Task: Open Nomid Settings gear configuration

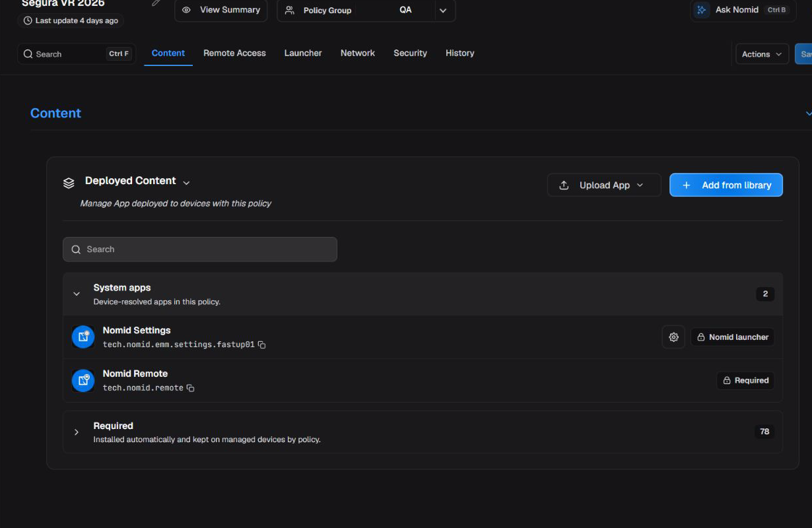Action: [673, 337]
